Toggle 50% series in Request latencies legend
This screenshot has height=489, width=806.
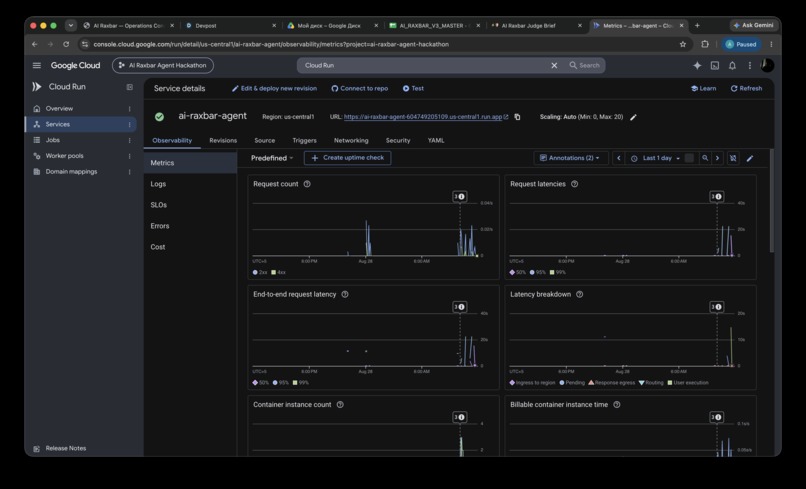coord(518,272)
